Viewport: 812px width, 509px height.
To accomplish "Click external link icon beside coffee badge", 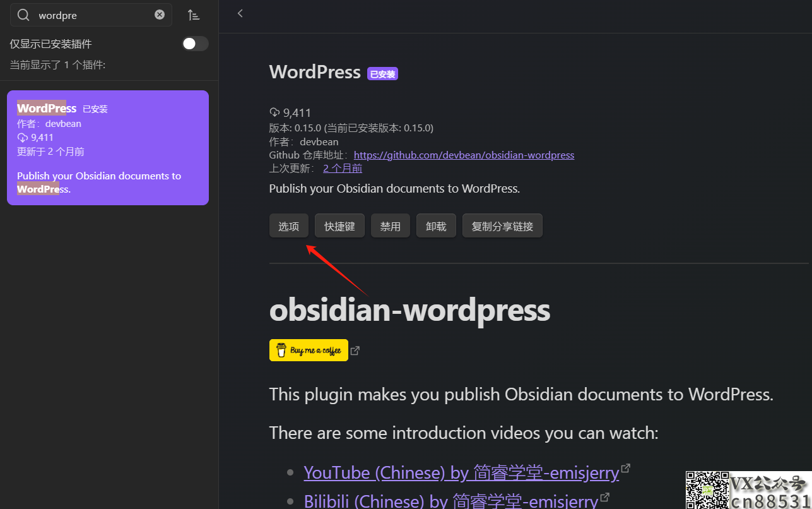I will click(355, 350).
